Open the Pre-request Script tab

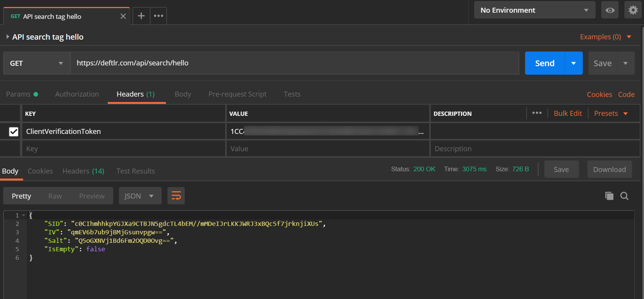pos(238,94)
